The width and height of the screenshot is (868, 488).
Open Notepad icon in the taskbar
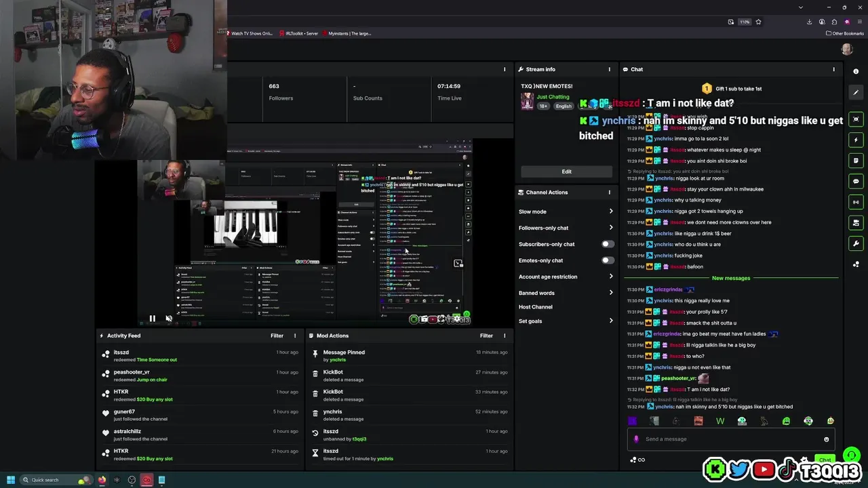161,480
